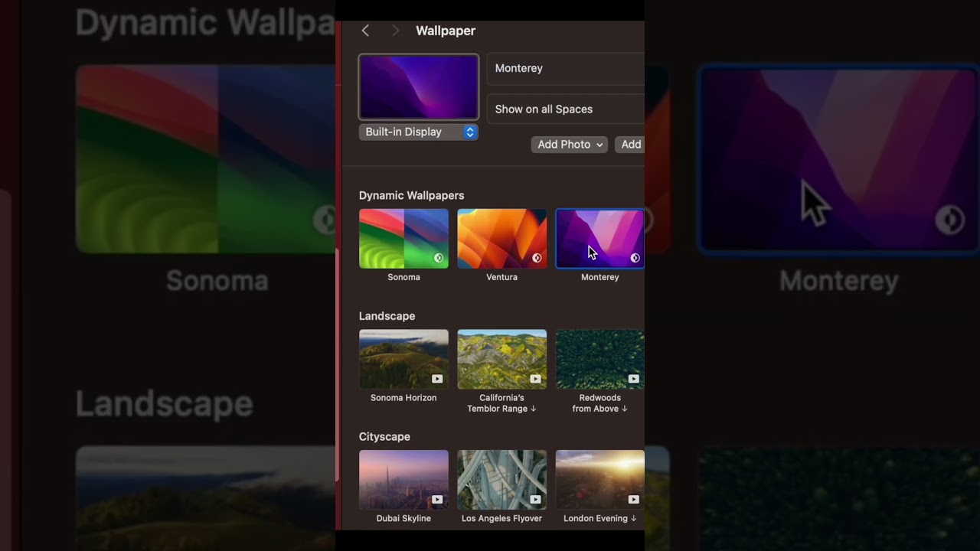
Task: Click the video badge on Dubai Skyline
Action: click(x=436, y=500)
